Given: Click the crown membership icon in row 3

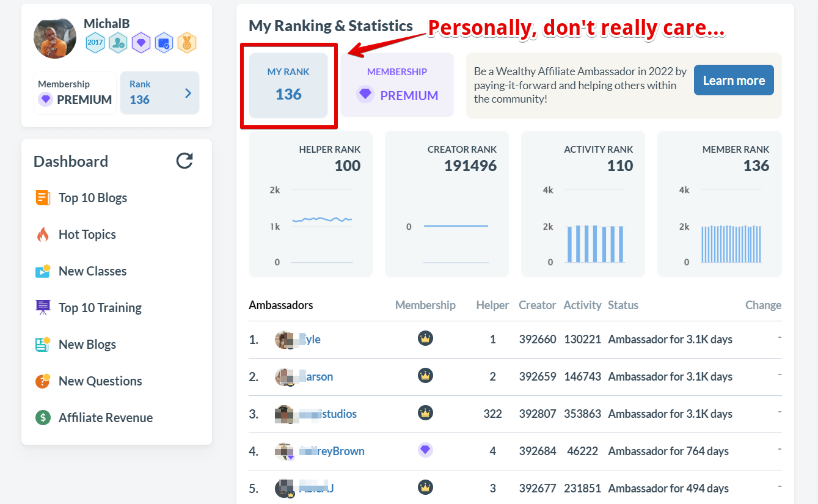Looking at the screenshot, I should click(425, 412).
